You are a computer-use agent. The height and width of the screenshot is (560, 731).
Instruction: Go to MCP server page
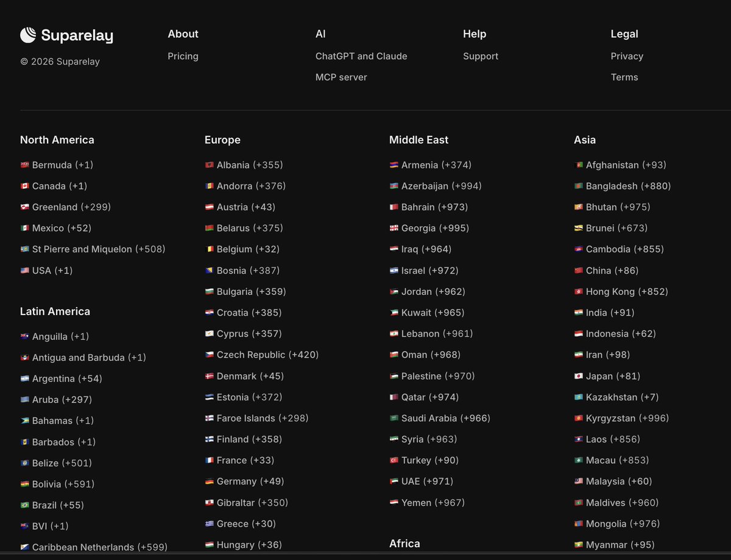pyautogui.click(x=341, y=77)
